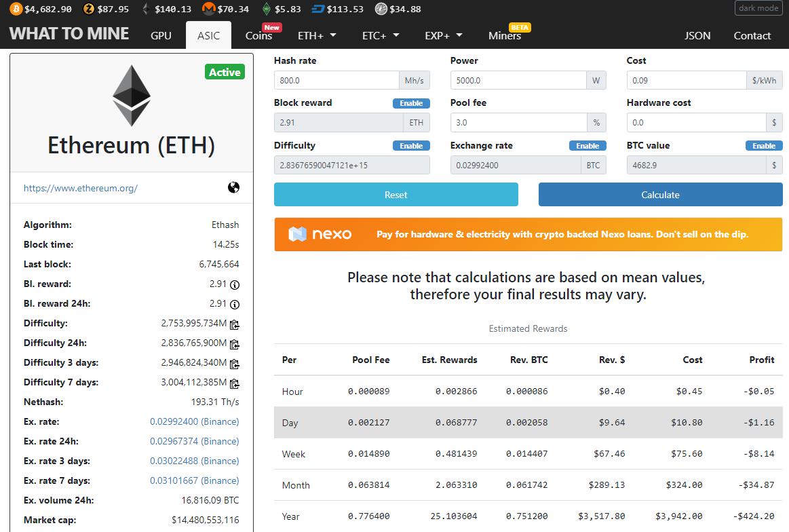The height and width of the screenshot is (532, 789).
Task: Open the https://www.ethereum.org/ link
Action: pos(81,188)
